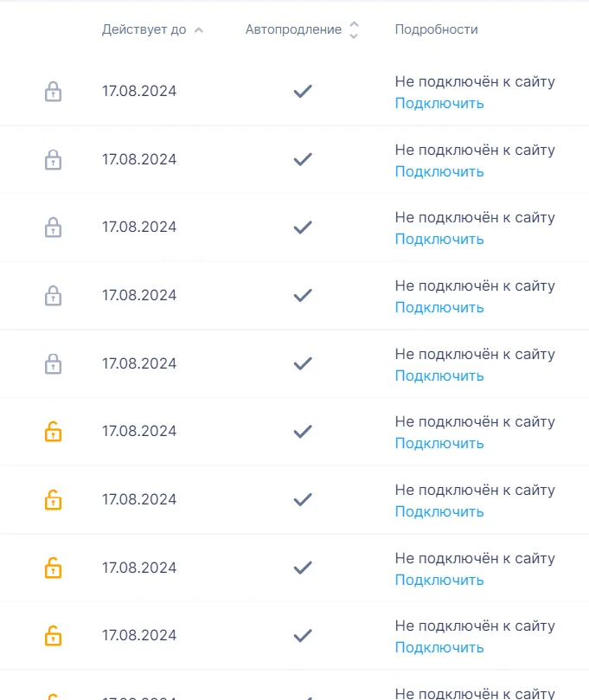589x700 pixels.
Task: Click the gray lock icon in first row
Action: (x=53, y=92)
